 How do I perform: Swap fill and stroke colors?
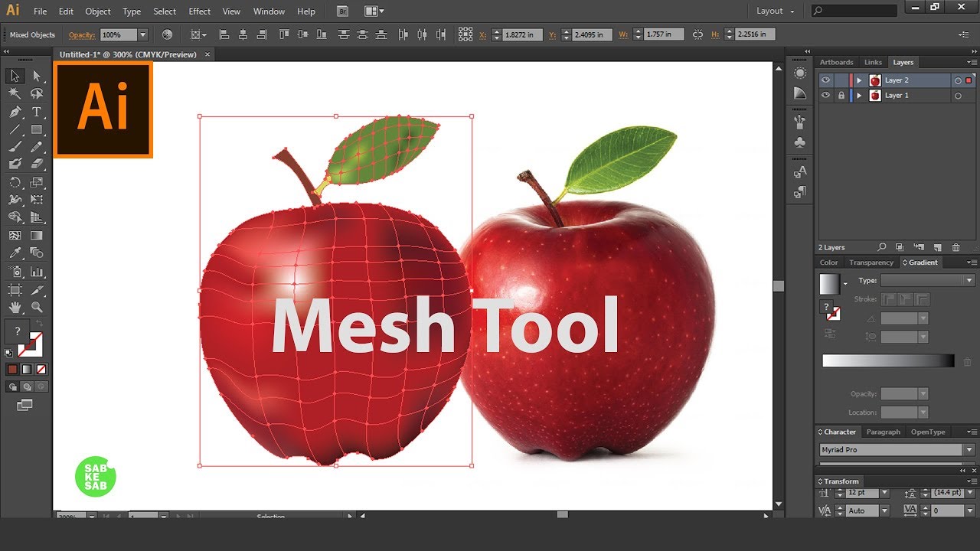click(38, 324)
